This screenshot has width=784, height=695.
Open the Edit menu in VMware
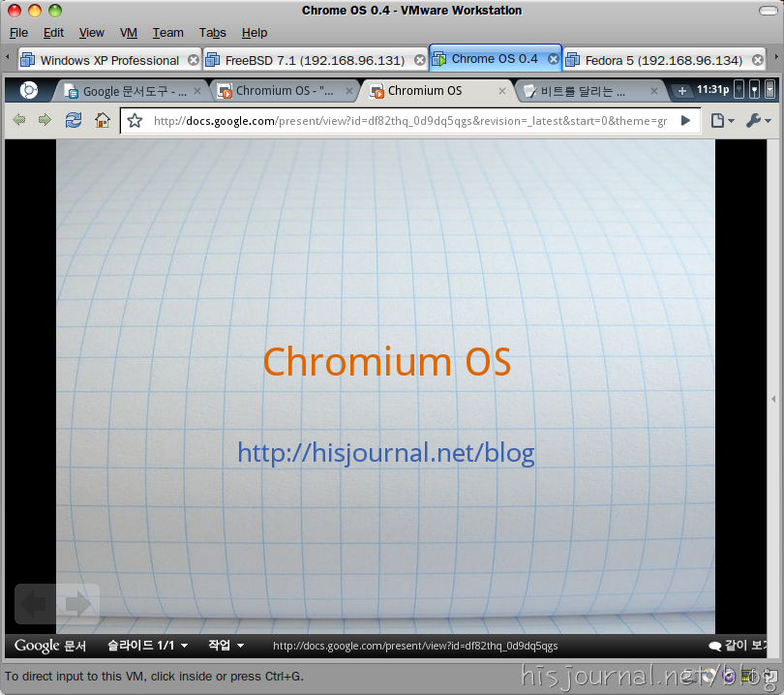[x=53, y=33]
